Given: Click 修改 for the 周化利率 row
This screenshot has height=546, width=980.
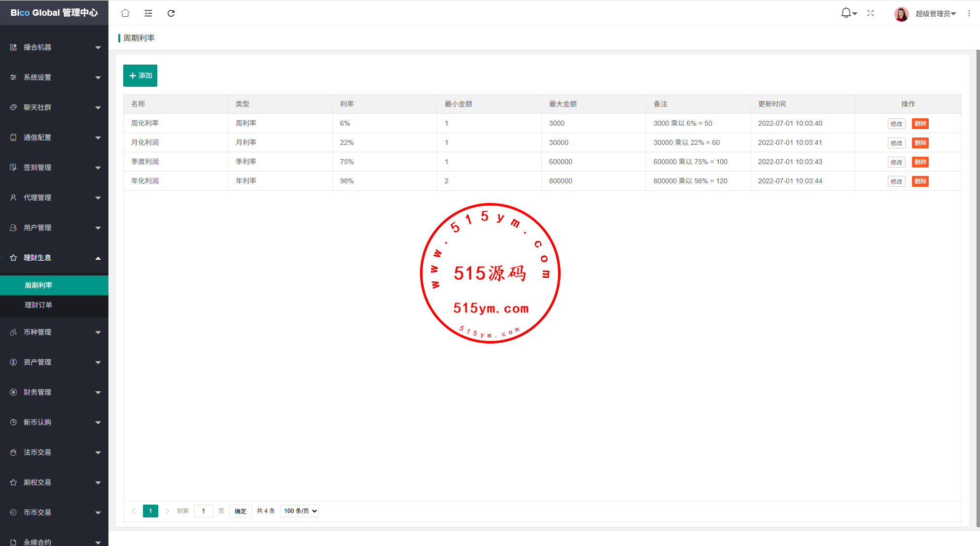Looking at the screenshot, I should click(896, 124).
